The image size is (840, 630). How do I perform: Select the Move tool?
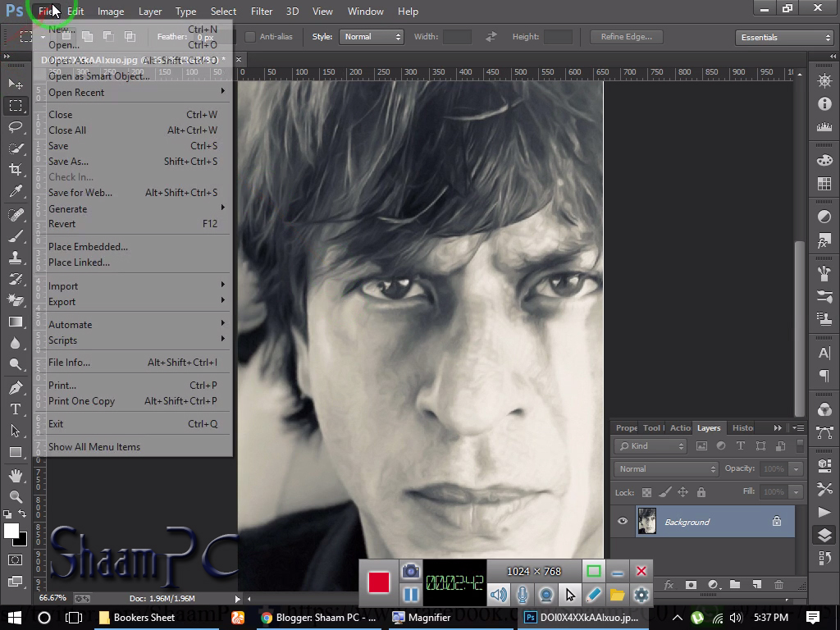(x=16, y=84)
